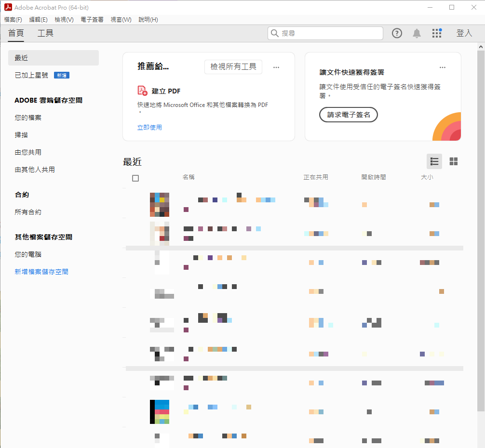Switch to the 工具 tab
The width and height of the screenshot is (485, 448).
pos(45,33)
